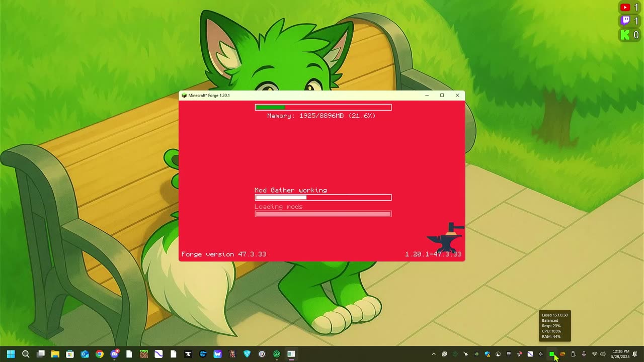Click the Process Lasso green tray icon
This screenshot has height=362, width=644.
pyautogui.click(x=552, y=354)
